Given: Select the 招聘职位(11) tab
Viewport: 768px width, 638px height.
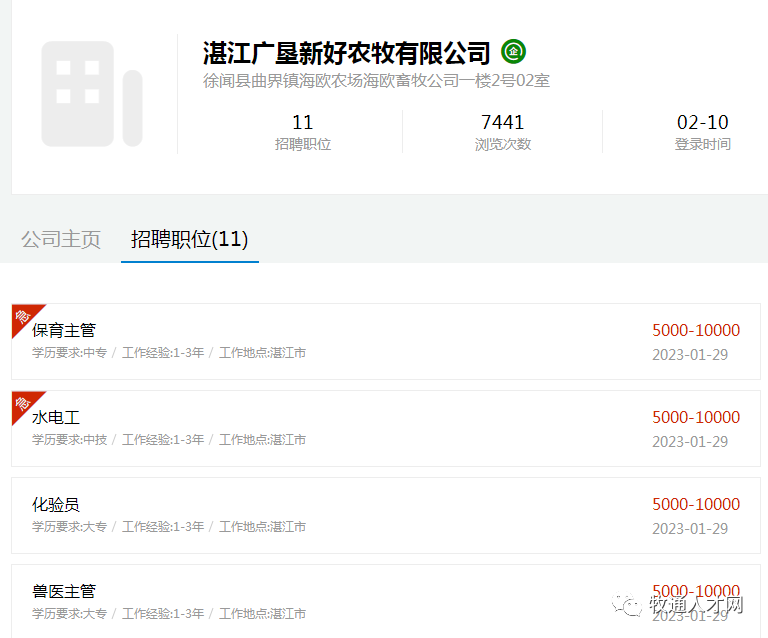Looking at the screenshot, I should [x=190, y=239].
